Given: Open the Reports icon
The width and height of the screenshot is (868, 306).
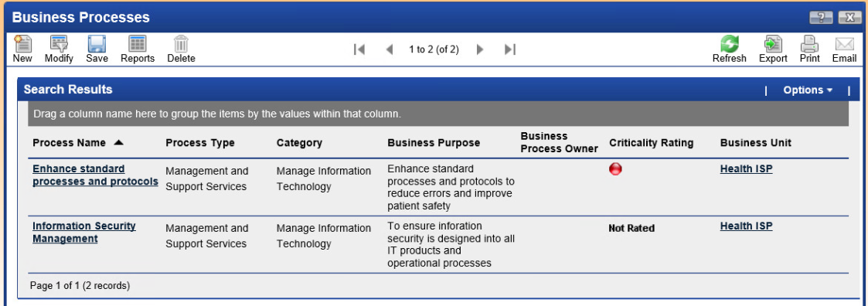Looking at the screenshot, I should 138,44.
